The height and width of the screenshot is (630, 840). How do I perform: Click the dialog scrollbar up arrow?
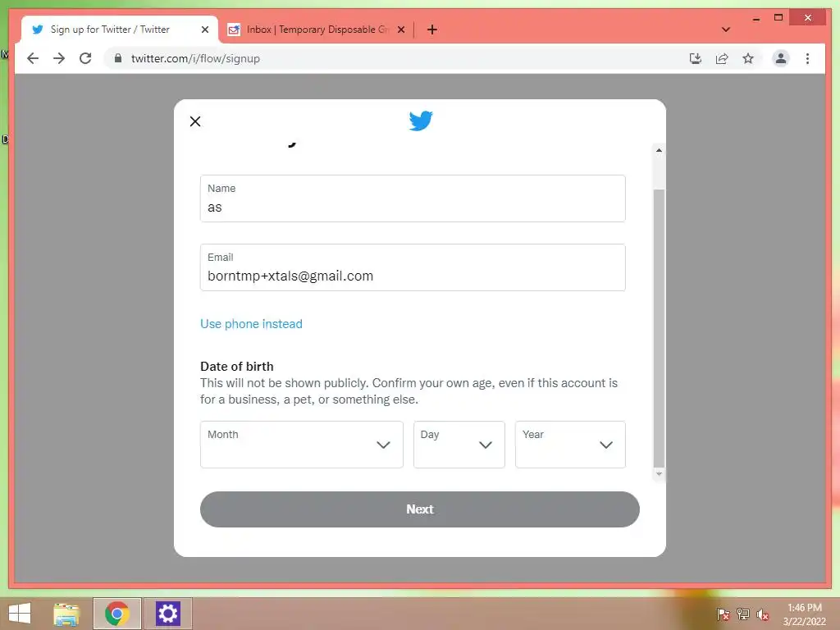(659, 151)
